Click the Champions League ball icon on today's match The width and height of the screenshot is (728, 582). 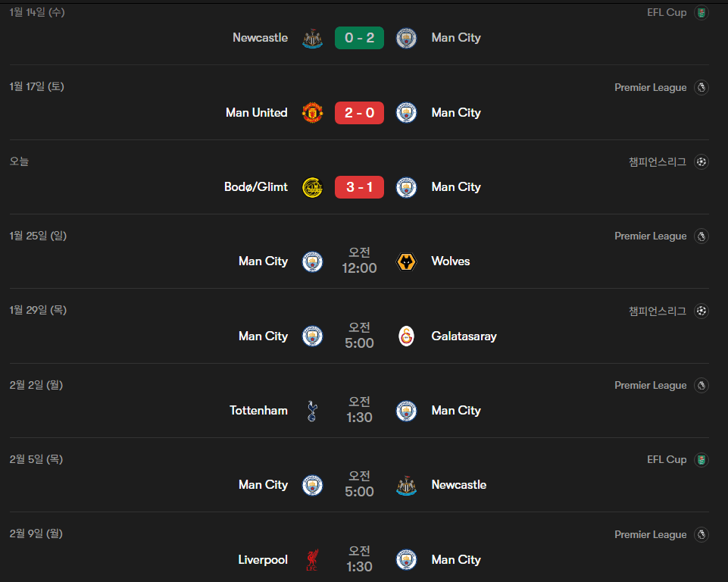pyautogui.click(x=702, y=161)
